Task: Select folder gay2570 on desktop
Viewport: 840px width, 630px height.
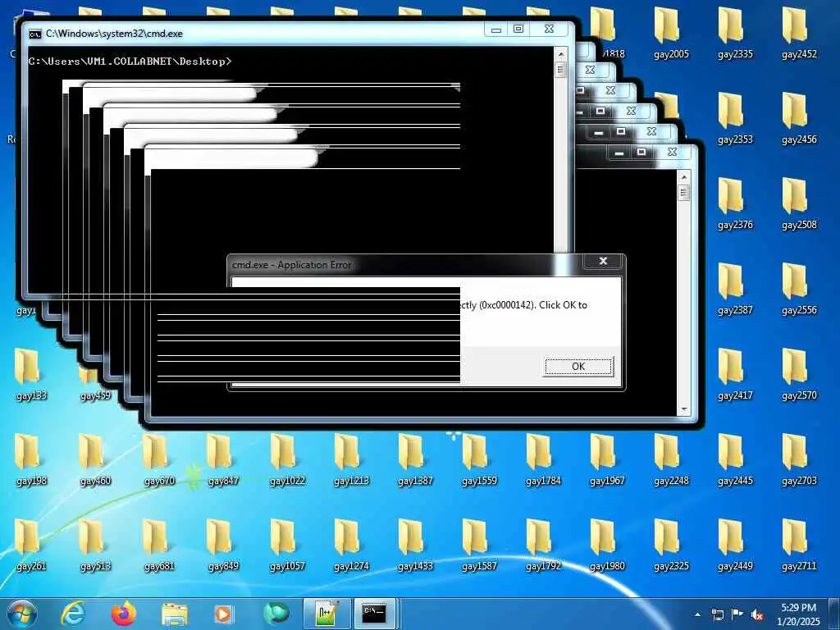Action: pyautogui.click(x=799, y=374)
